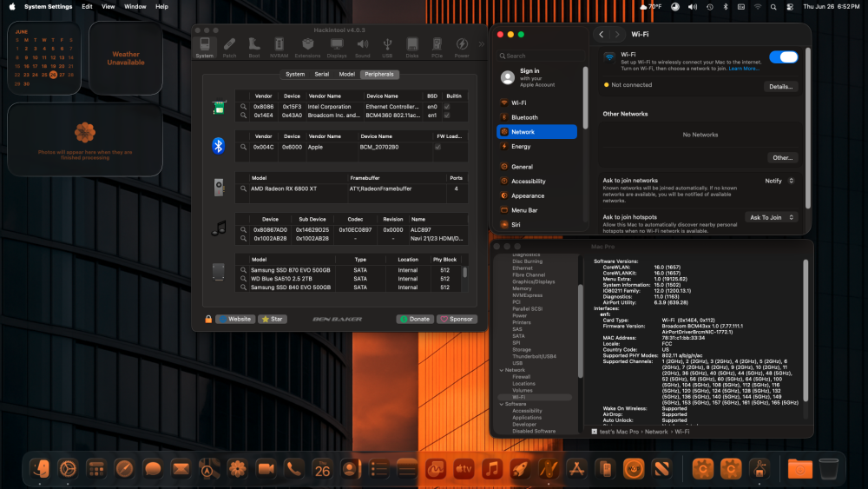Select the NVRAM toolbar icon in Hackintool
The width and height of the screenshot is (868, 489).
(279, 48)
